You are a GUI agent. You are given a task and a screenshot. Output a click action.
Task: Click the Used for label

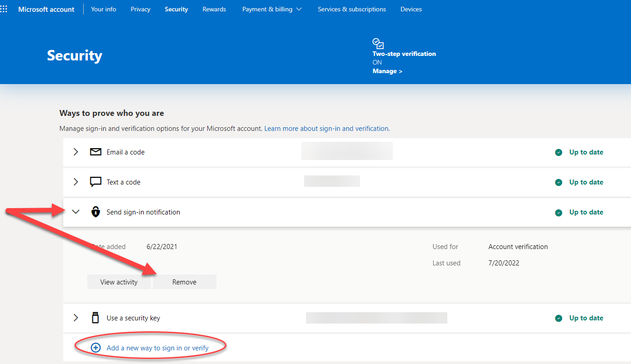click(446, 247)
